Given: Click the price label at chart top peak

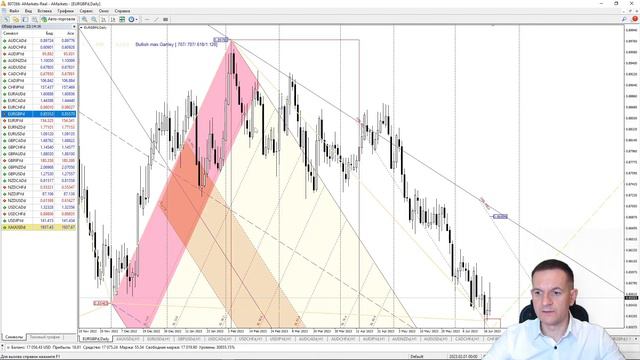Looking at the screenshot, I should 220,40.
